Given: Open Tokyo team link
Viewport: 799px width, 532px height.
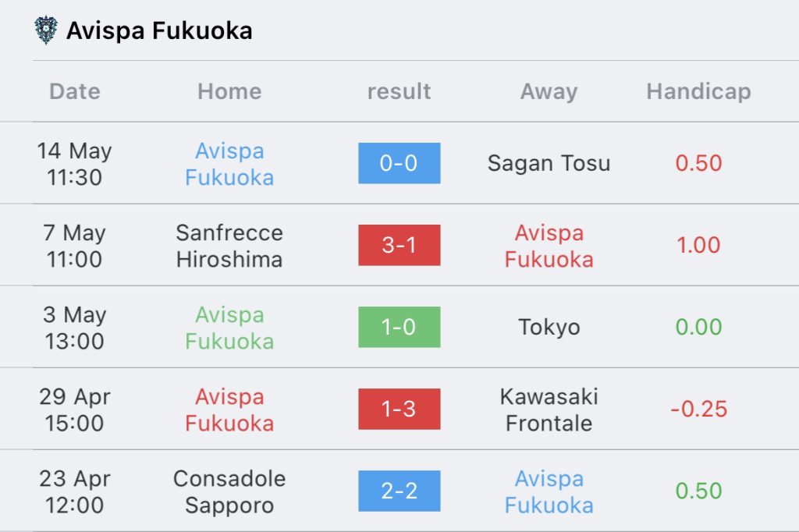Looking at the screenshot, I should click(549, 328).
